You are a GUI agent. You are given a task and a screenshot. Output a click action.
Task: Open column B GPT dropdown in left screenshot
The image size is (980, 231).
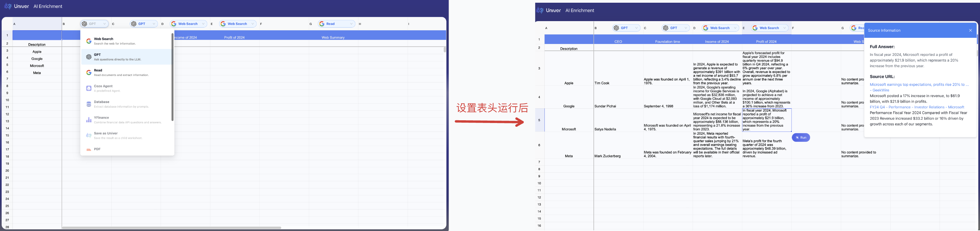[94, 24]
